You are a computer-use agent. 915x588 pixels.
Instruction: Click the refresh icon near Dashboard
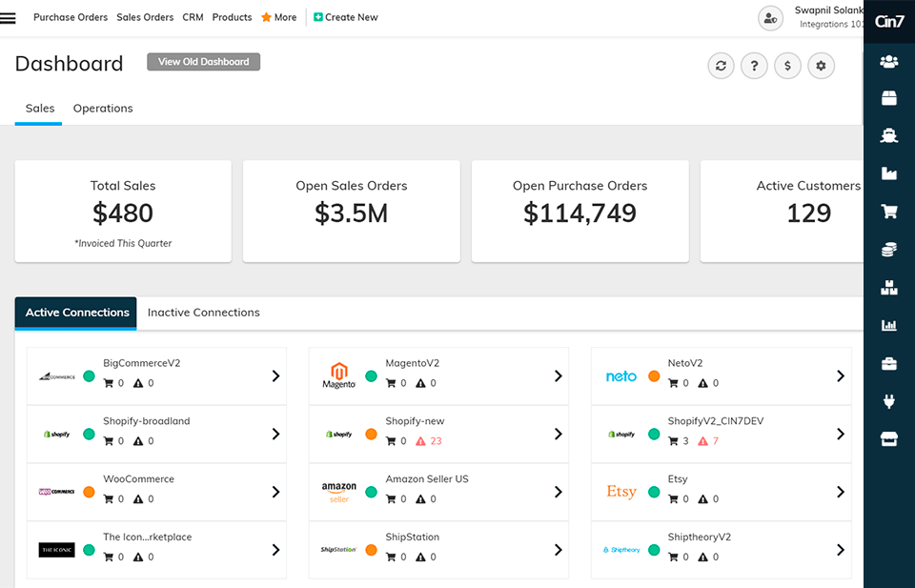(x=721, y=66)
